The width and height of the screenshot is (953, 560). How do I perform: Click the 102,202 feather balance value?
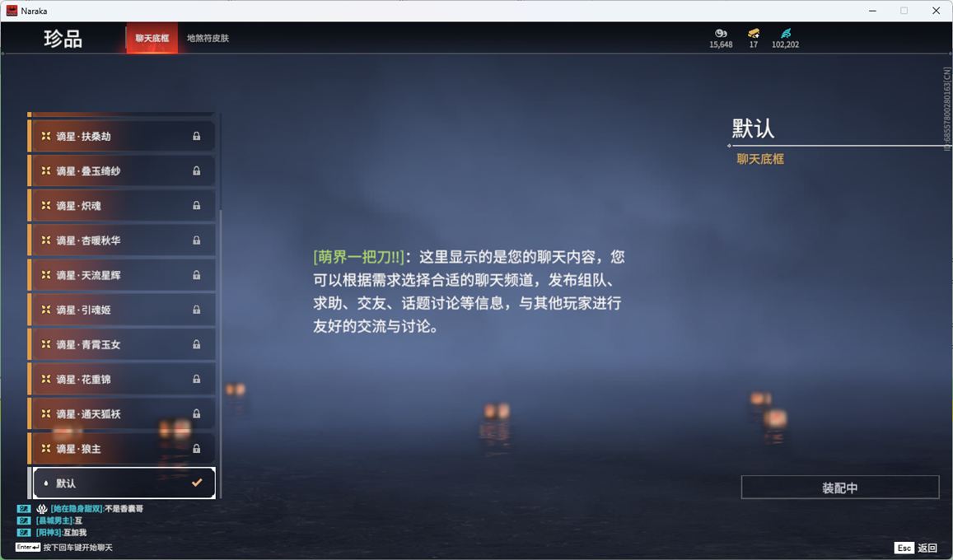785,44
